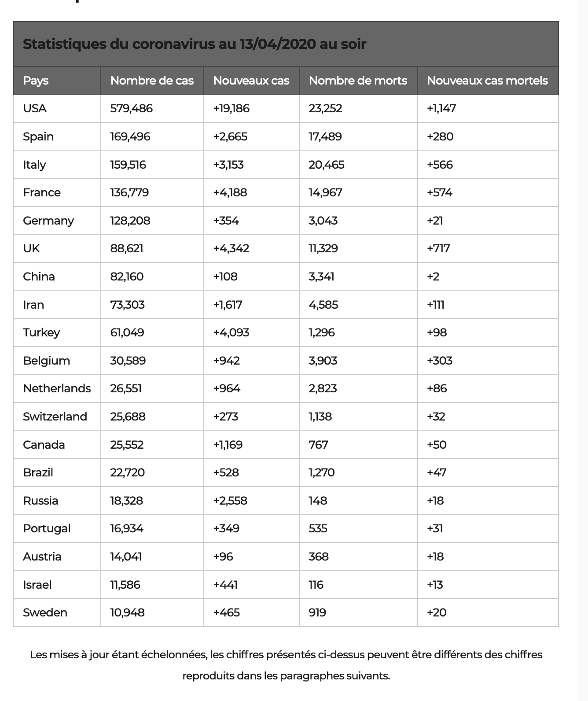Select Italy's death count 20,465
The image size is (588, 701).
click(327, 165)
